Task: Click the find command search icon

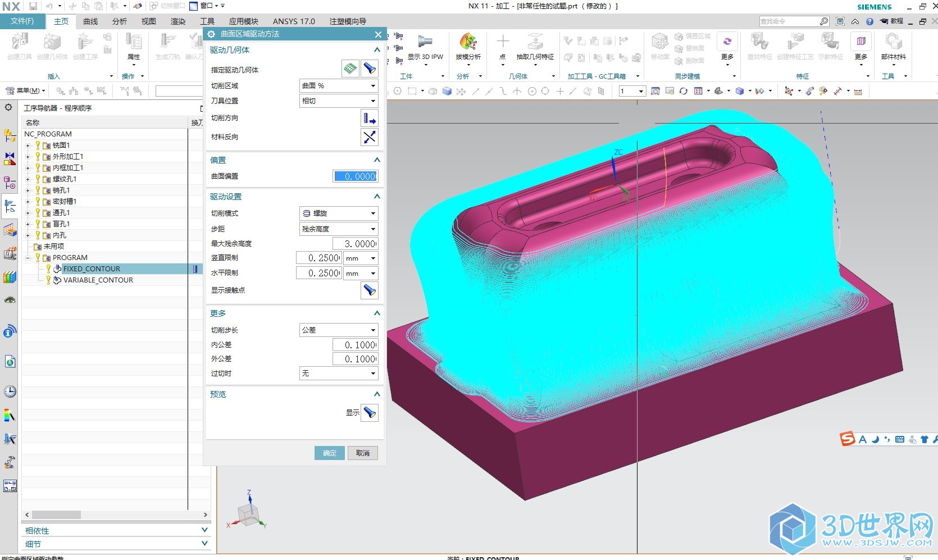Action: click(x=824, y=21)
